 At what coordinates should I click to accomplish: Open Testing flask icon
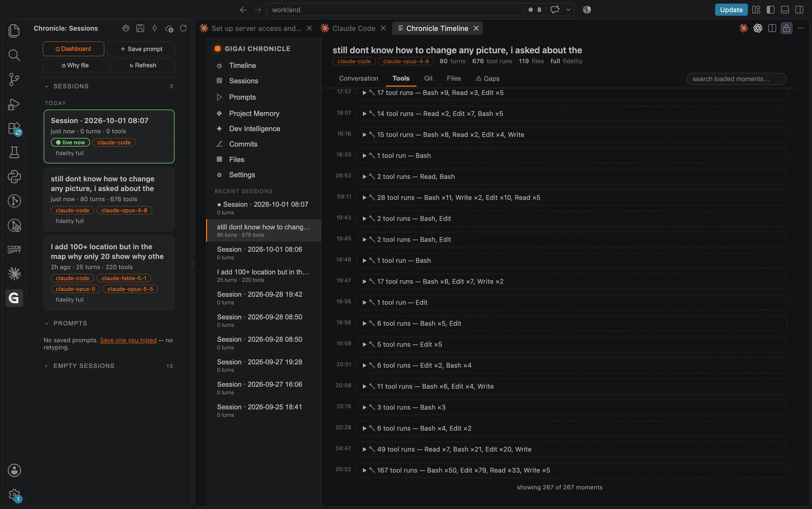14,152
